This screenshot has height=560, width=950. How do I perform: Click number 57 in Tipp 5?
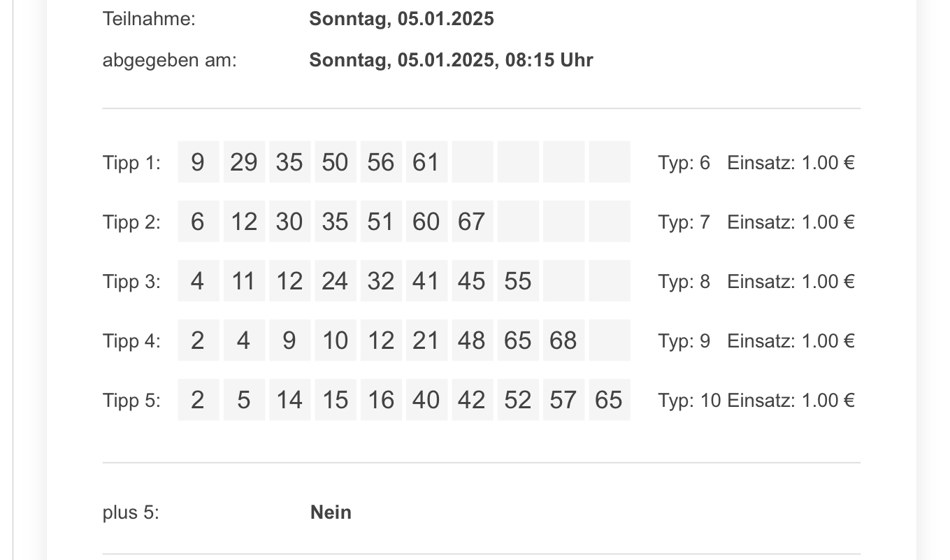[564, 400]
